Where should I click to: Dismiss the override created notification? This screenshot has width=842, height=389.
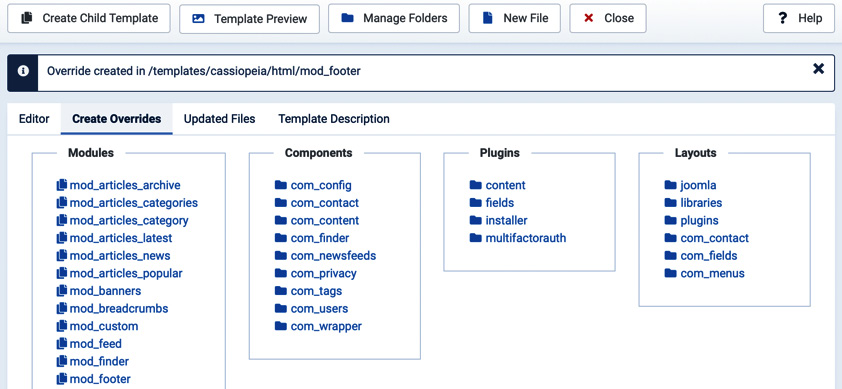point(818,69)
